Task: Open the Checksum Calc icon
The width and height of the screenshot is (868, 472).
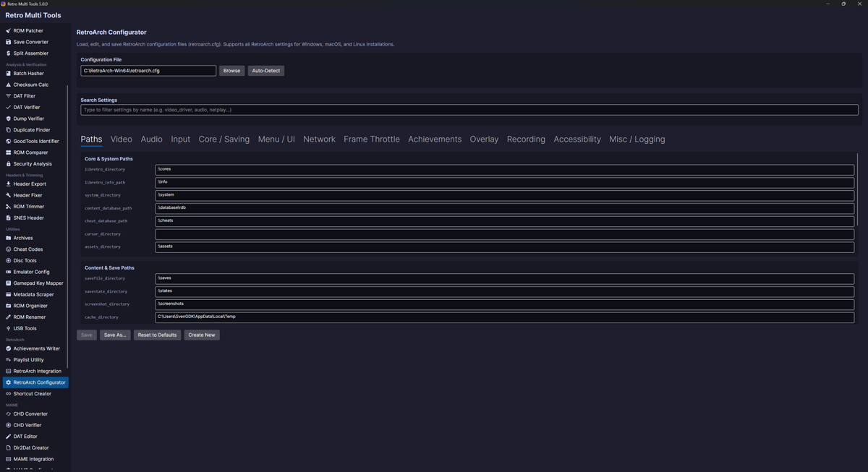Action: coord(9,85)
